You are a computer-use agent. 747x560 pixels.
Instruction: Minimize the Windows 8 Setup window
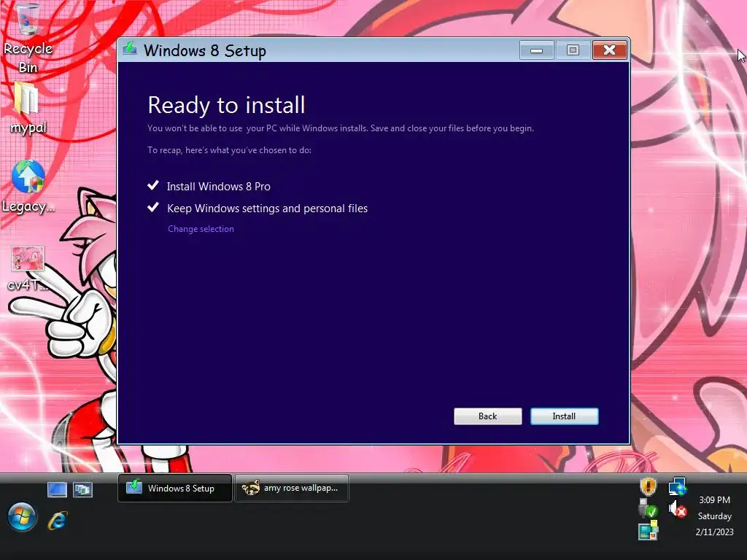pyautogui.click(x=536, y=50)
